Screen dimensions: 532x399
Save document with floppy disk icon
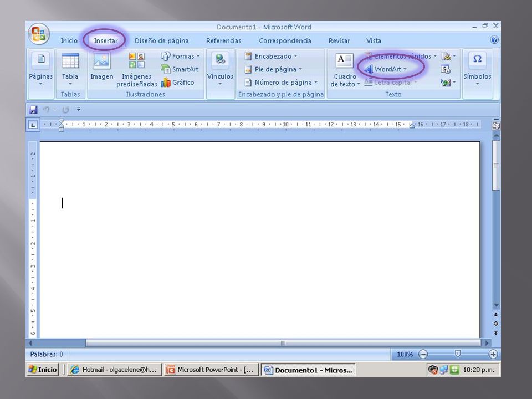click(33, 110)
